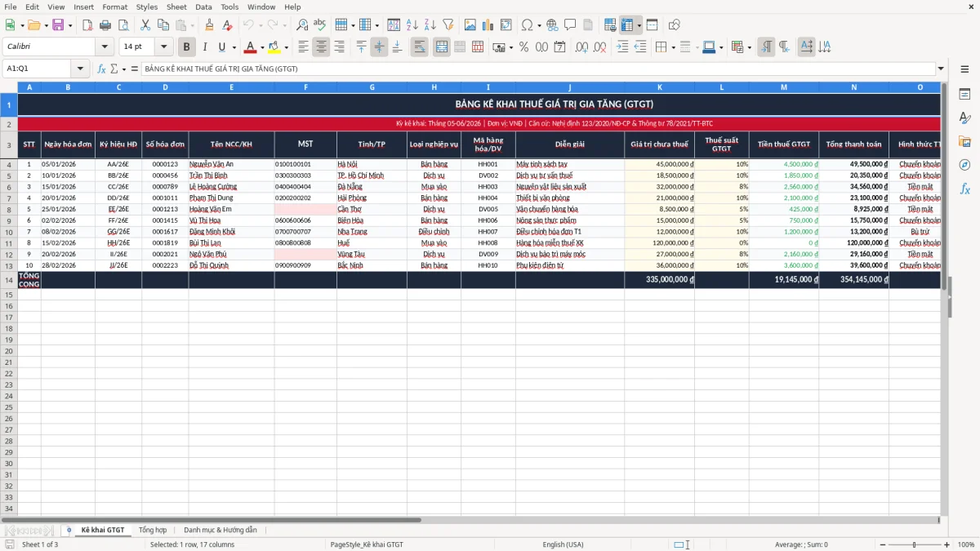Screen dimensions: 980x551
Task: Open sidebar Navigator compass icon
Action: [964, 165]
